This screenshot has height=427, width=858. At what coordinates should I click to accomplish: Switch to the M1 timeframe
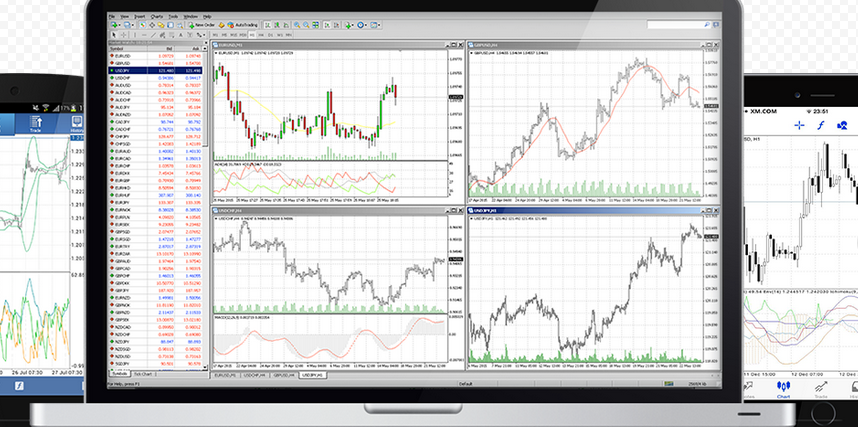pyautogui.click(x=215, y=34)
